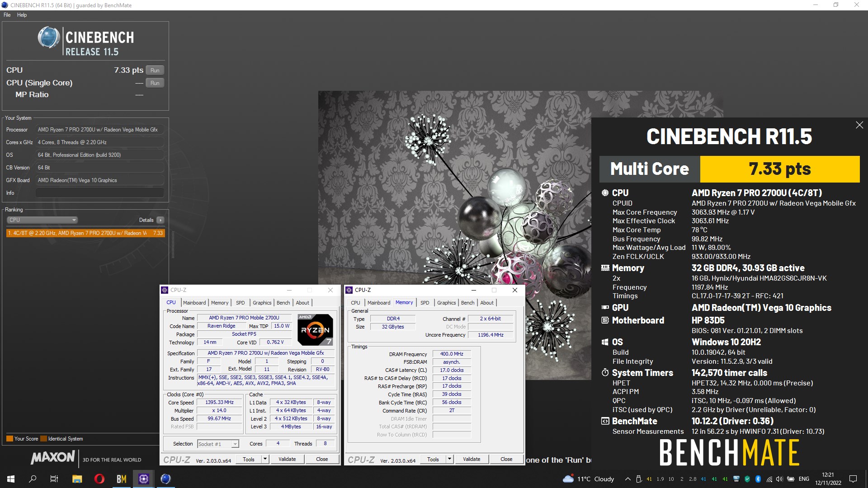This screenshot has height=488, width=868.
Task: Open Socket #1 selection dropdown in CPU-Z
Action: click(x=218, y=444)
